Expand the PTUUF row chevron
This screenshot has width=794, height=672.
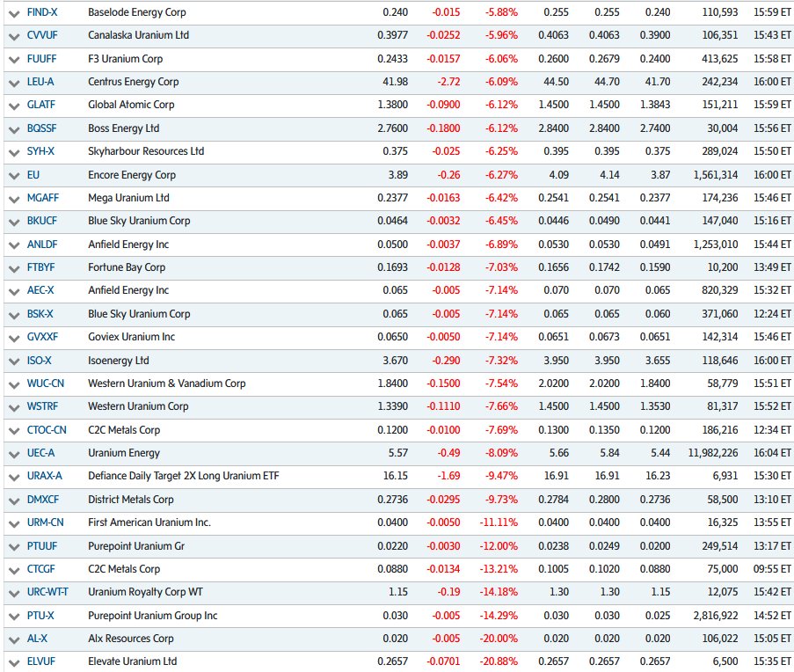14,547
